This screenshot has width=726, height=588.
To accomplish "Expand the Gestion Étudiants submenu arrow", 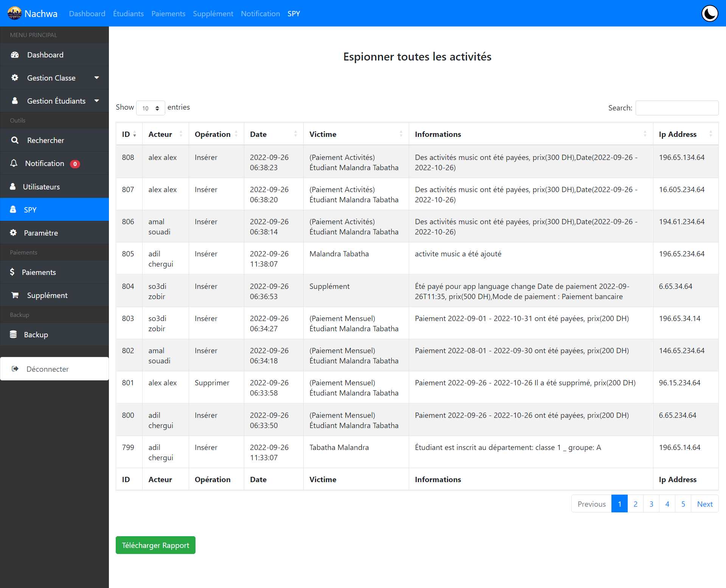I will [x=97, y=101].
